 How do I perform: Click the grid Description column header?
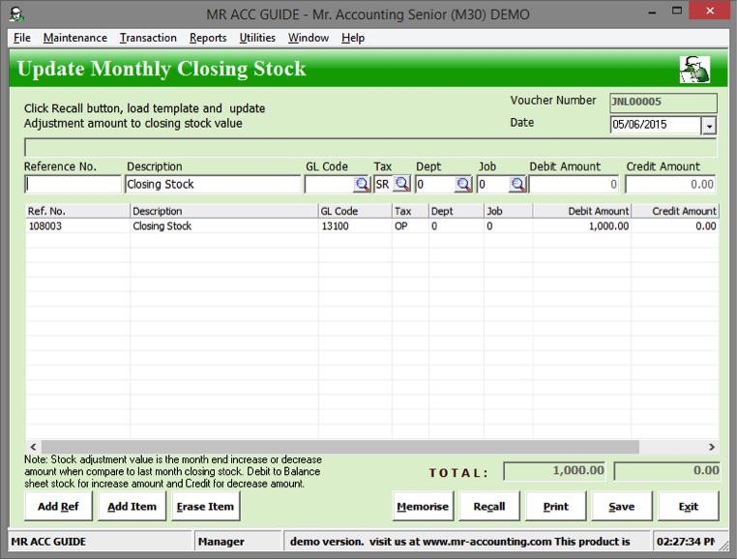click(x=223, y=211)
